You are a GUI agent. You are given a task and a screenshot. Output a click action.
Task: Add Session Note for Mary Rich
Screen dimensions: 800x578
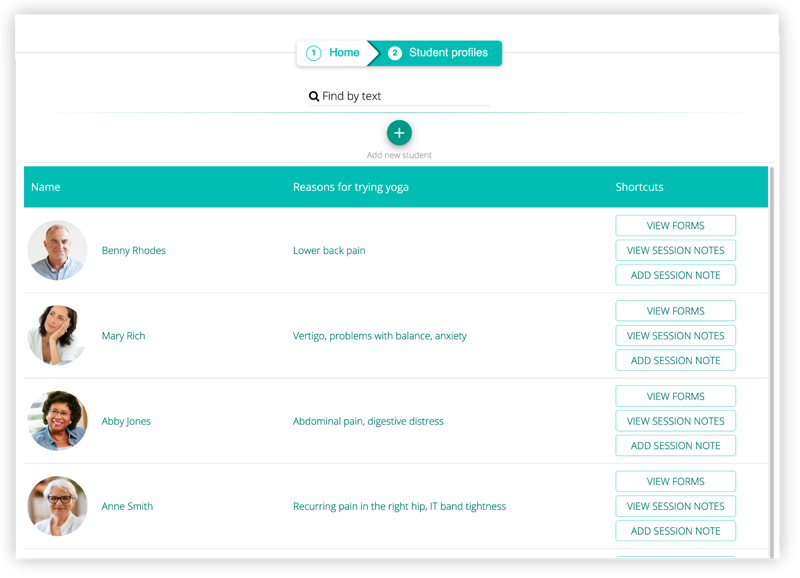pos(675,360)
